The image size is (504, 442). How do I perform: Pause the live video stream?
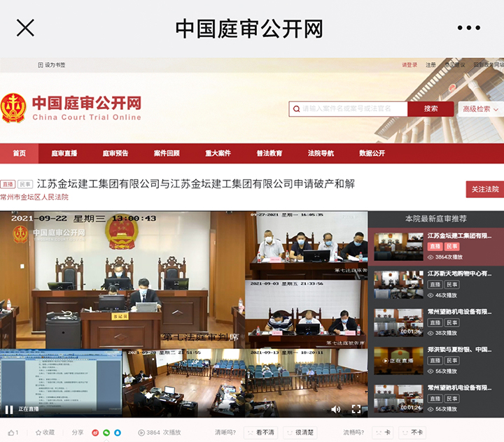[9, 410]
